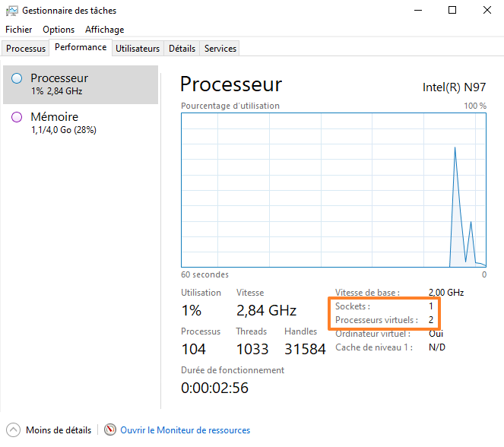This screenshot has height=447, width=504.
Task: Close the Gestionnaire des tâches window
Action: point(487,11)
